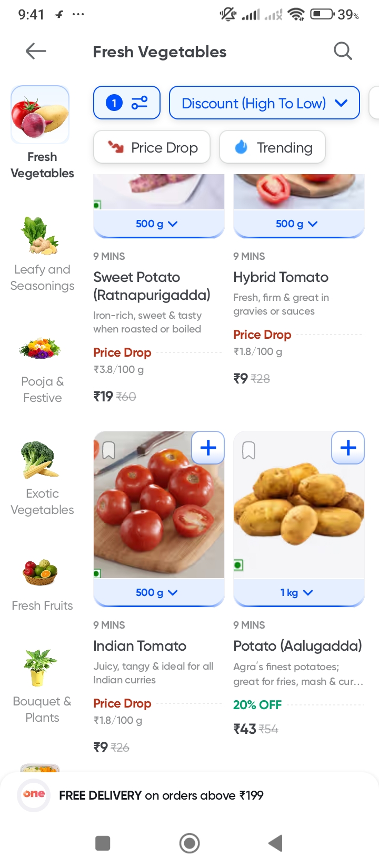Open the Discount (High To Low) sort dropdown
This screenshot has height=868, width=379.
tap(264, 103)
